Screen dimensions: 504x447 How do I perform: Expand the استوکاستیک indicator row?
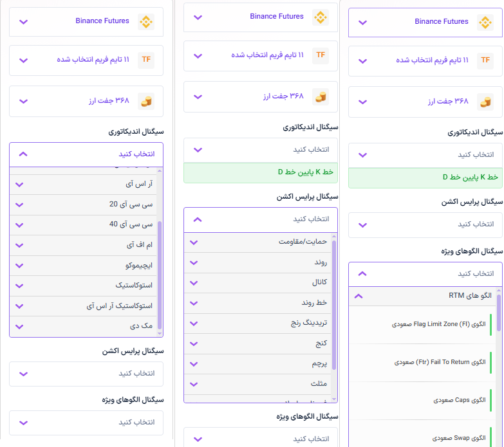pyautogui.click(x=83, y=286)
